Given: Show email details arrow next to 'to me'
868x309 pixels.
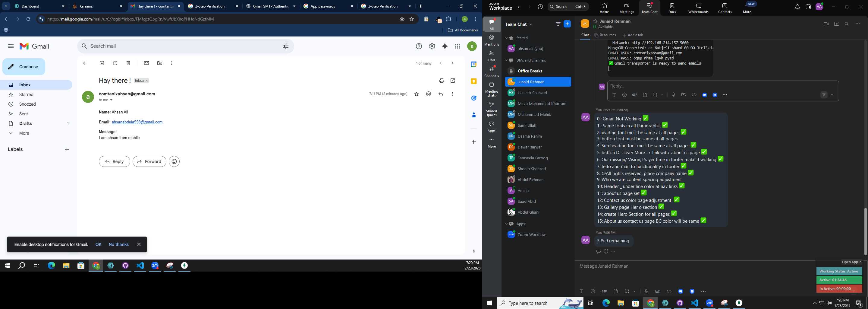Looking at the screenshot, I should [112, 100].
